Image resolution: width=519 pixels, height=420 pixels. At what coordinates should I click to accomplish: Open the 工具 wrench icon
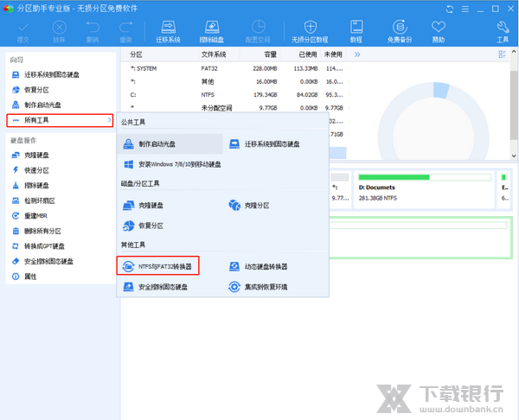click(x=503, y=31)
